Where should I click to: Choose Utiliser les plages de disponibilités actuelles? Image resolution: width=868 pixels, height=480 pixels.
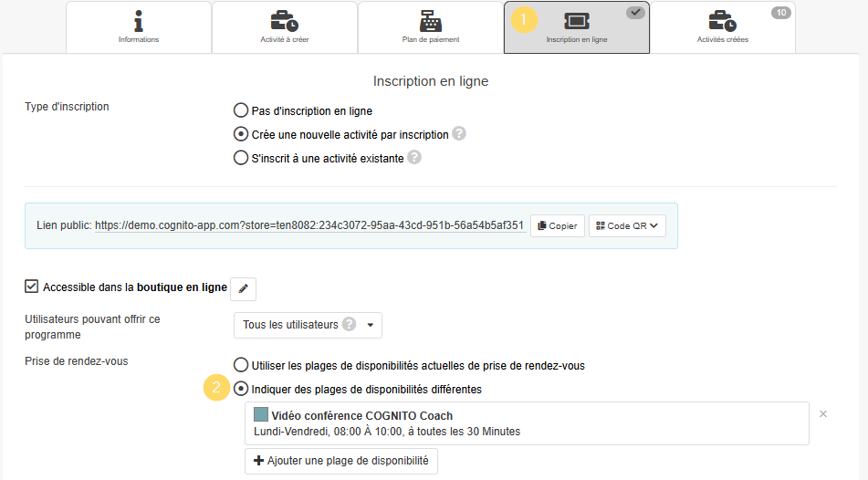[241, 365]
